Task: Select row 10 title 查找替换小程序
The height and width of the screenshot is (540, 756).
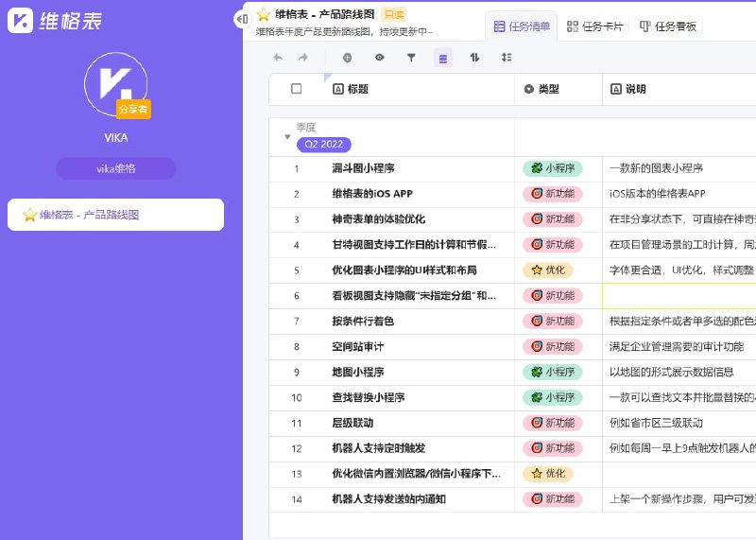Action: click(369, 397)
